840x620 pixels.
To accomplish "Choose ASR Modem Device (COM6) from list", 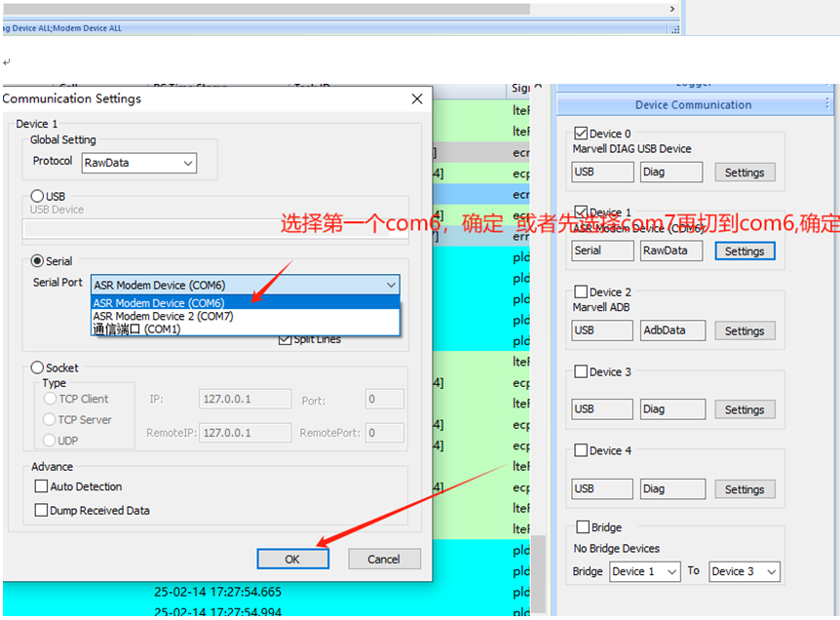I will click(x=246, y=303).
